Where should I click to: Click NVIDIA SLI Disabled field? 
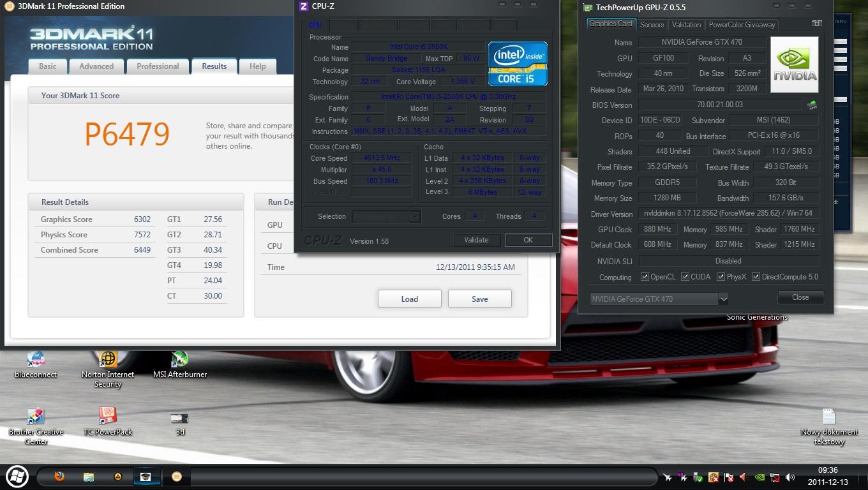click(728, 261)
